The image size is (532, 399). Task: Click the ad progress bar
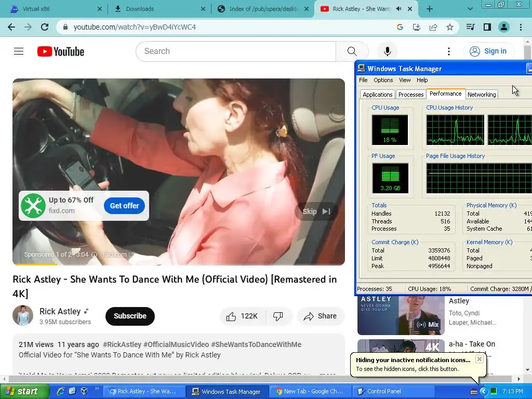[x=179, y=264]
